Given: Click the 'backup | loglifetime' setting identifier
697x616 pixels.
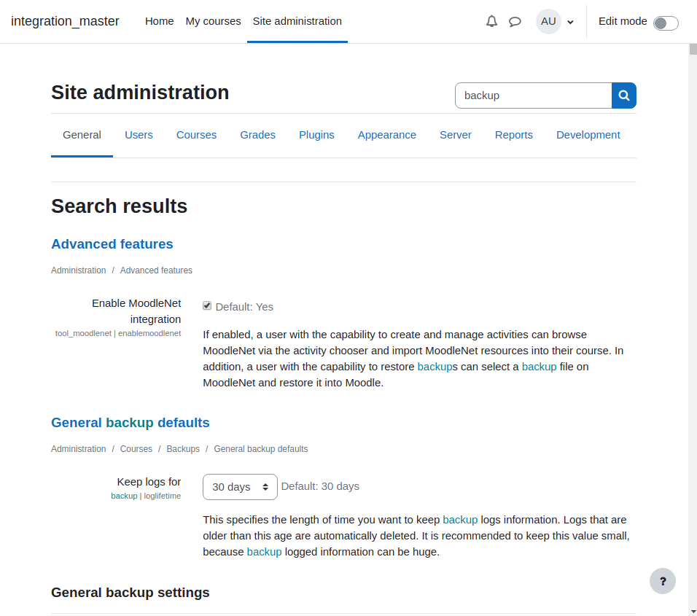Looking at the screenshot, I should click(x=146, y=496).
